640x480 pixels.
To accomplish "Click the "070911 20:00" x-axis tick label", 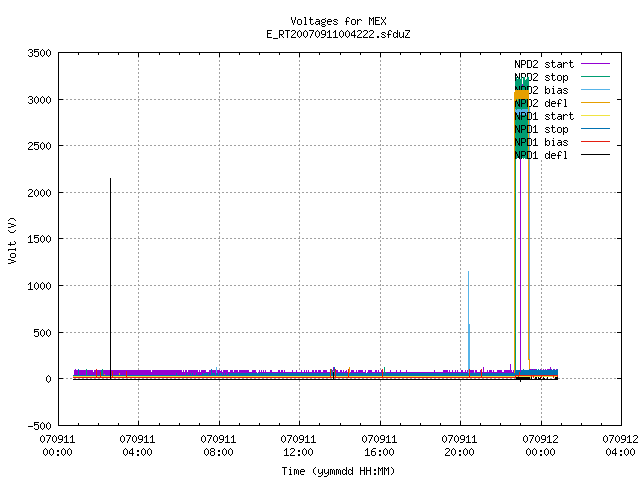I will pos(459,446).
